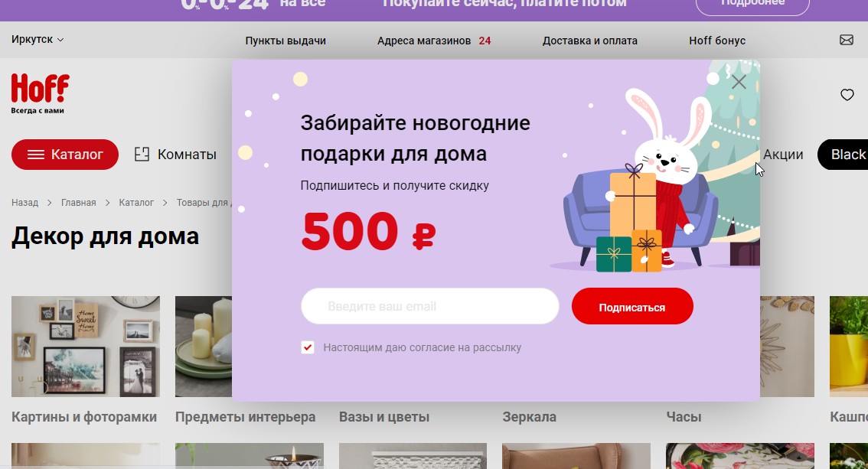Open Пункты выдачи link
868x469 pixels.
(285, 41)
